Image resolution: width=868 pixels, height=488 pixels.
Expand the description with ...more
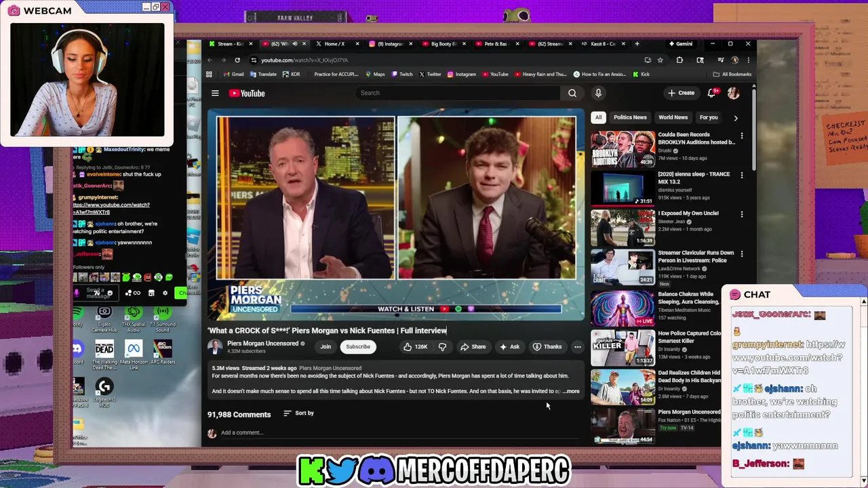(571, 391)
